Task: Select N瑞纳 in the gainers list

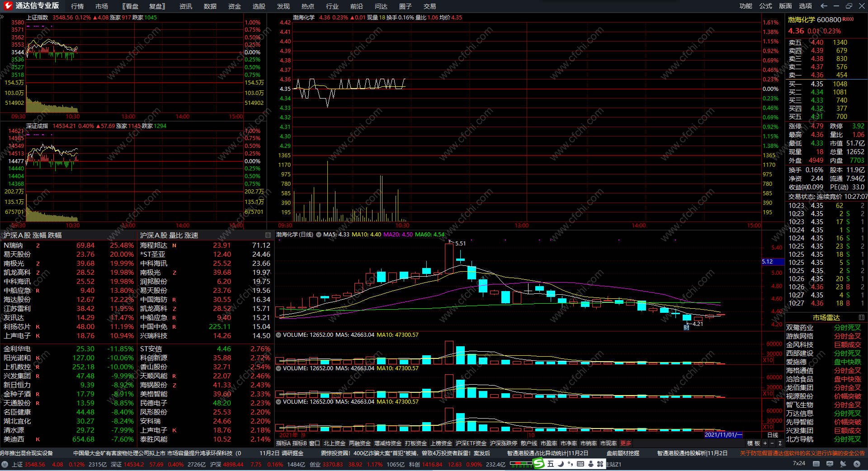Action: tap(13, 245)
